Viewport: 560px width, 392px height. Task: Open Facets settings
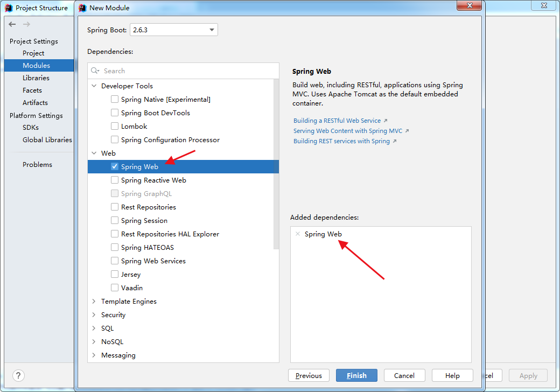[32, 90]
